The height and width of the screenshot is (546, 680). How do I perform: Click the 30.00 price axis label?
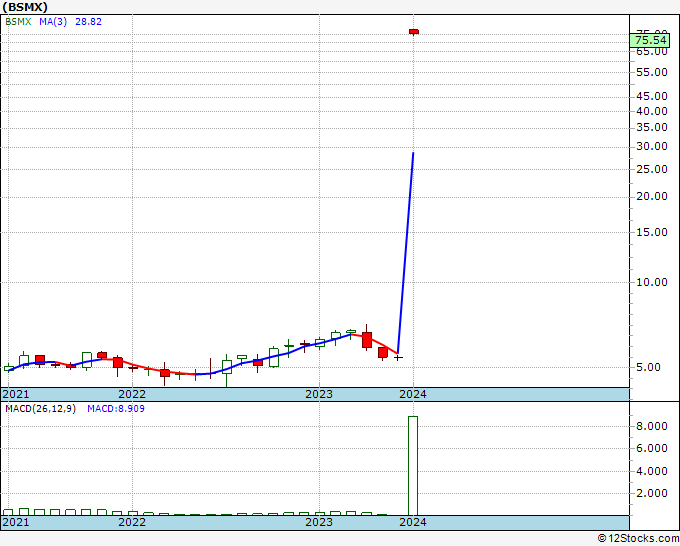651,147
